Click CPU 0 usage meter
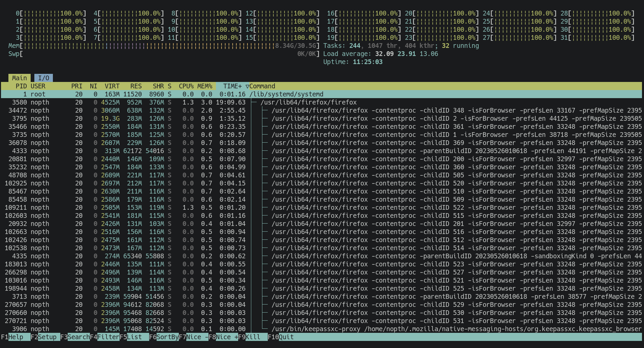The image size is (644, 348). pyautogui.click(x=51, y=13)
